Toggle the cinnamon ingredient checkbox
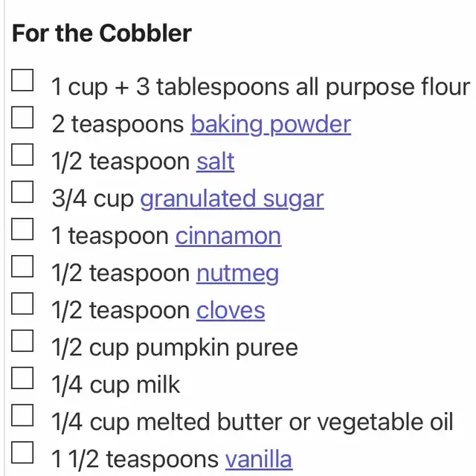This screenshot has width=476, height=476. coord(22,229)
